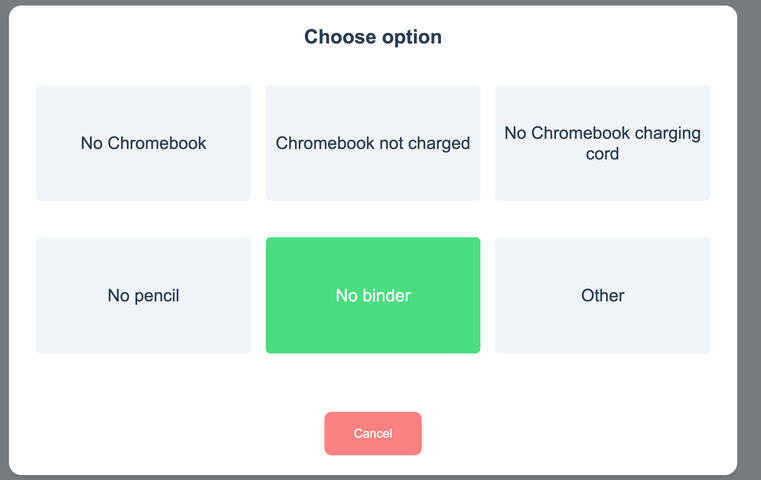Tap the top-left No Chromebook card
The image size is (761, 480).
[143, 143]
